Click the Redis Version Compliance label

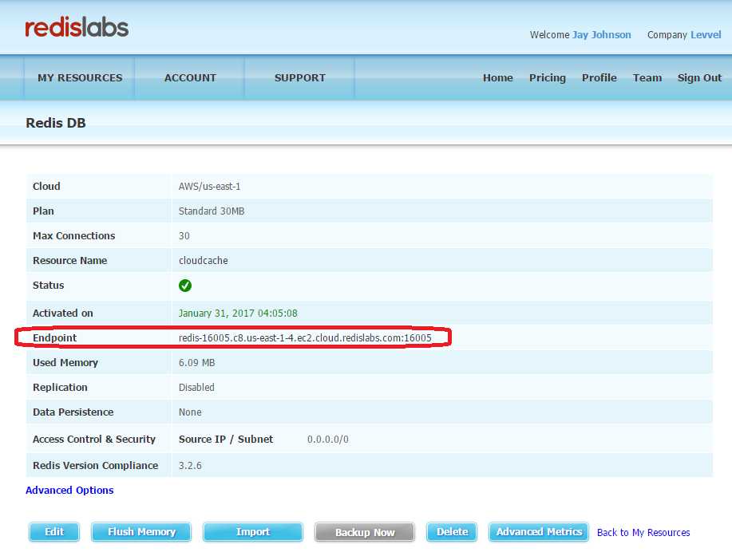click(x=95, y=466)
